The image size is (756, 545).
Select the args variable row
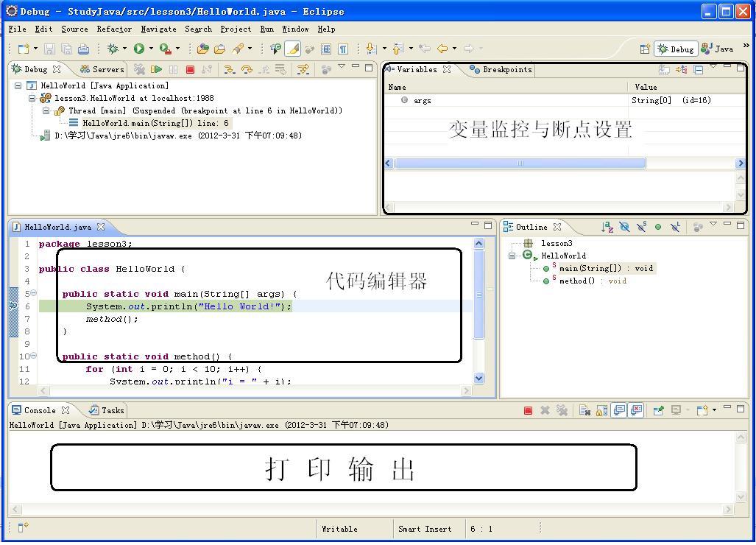(565, 100)
